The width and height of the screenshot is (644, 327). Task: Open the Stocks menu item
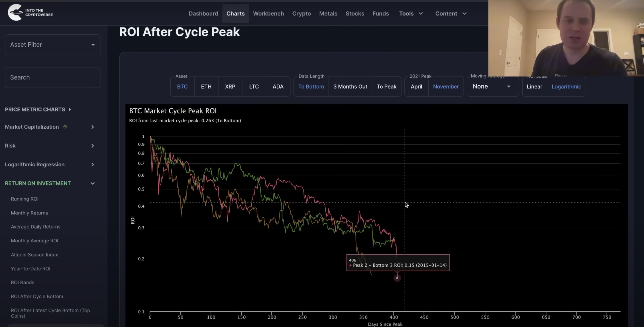(x=355, y=13)
